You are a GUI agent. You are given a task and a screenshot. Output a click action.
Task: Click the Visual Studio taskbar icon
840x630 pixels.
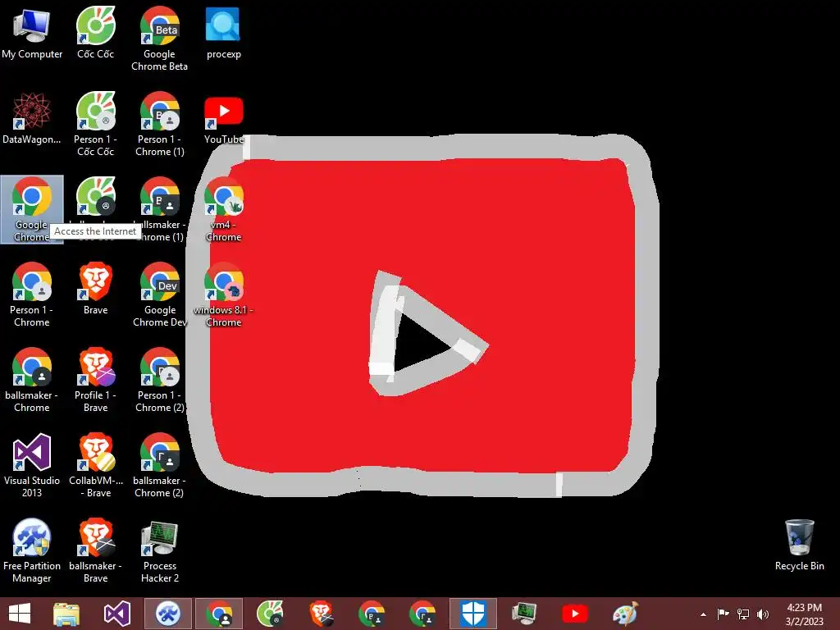[116, 614]
